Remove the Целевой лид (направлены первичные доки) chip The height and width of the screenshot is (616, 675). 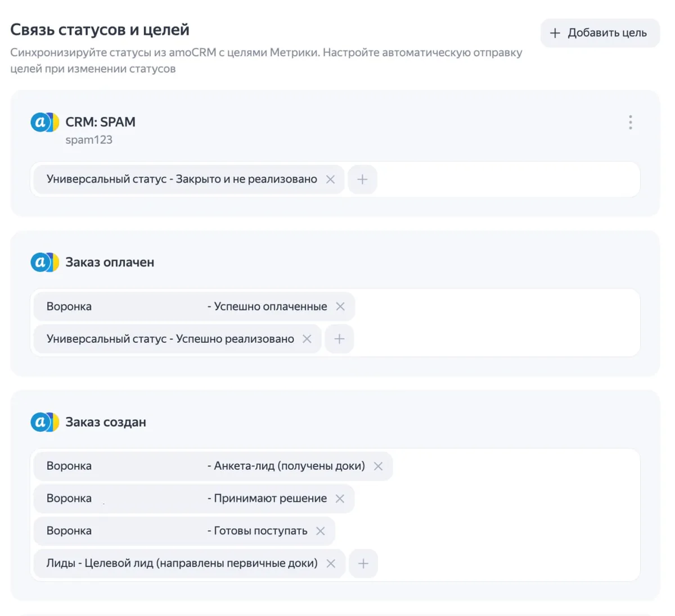[331, 563]
